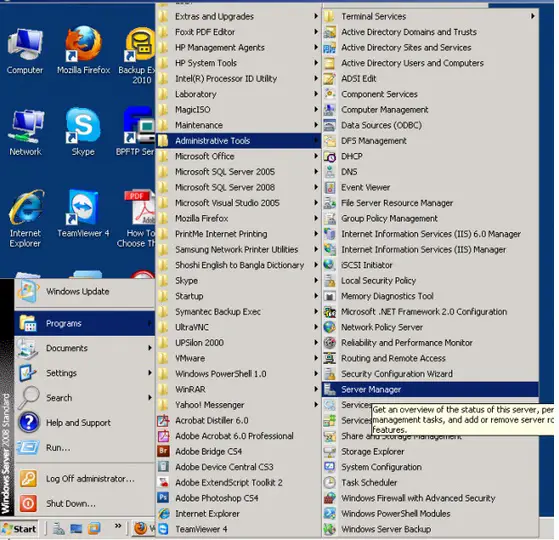Expand the Terminal Services submenu arrow
The height and width of the screenshot is (540, 559).
tap(532, 16)
